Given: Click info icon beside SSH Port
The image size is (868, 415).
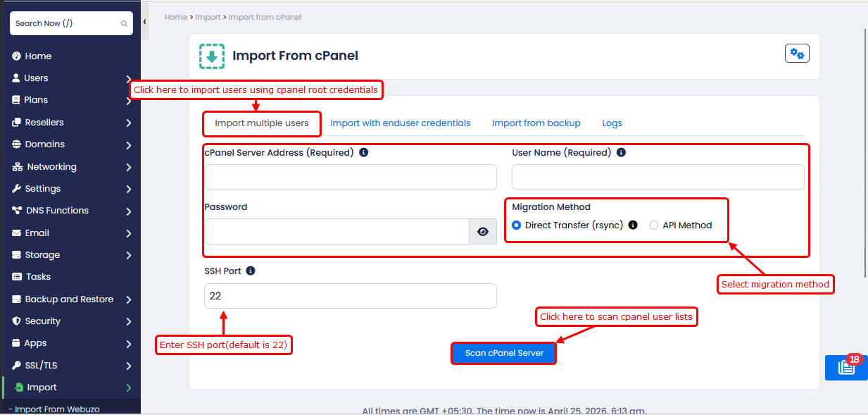Looking at the screenshot, I should (251, 271).
